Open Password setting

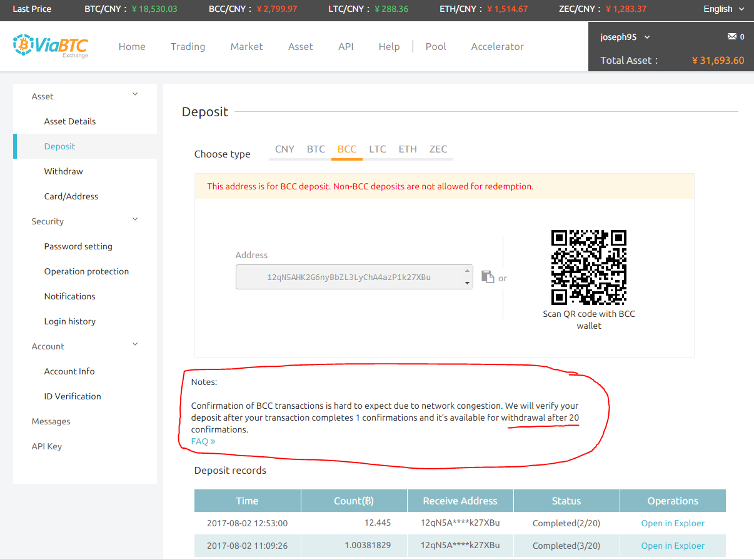(78, 246)
